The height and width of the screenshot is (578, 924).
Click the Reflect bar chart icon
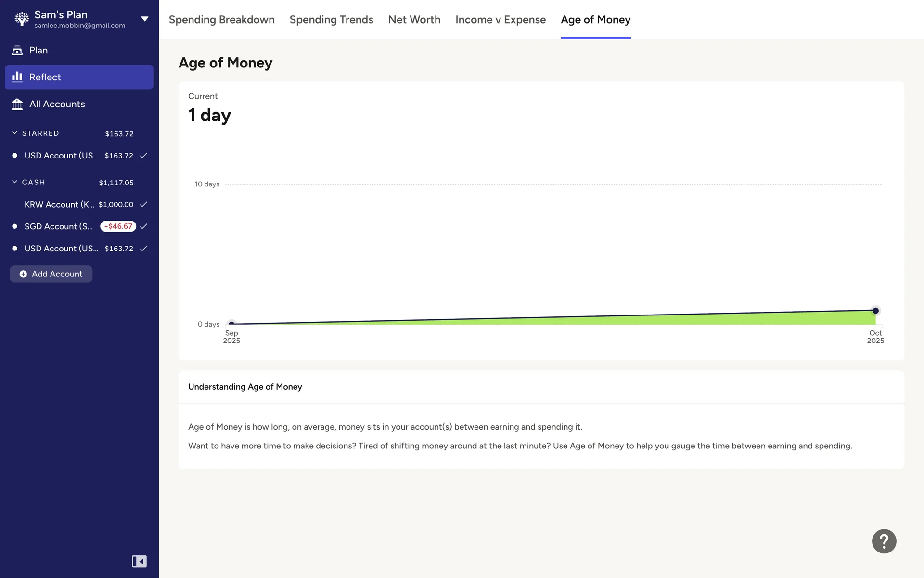(17, 77)
